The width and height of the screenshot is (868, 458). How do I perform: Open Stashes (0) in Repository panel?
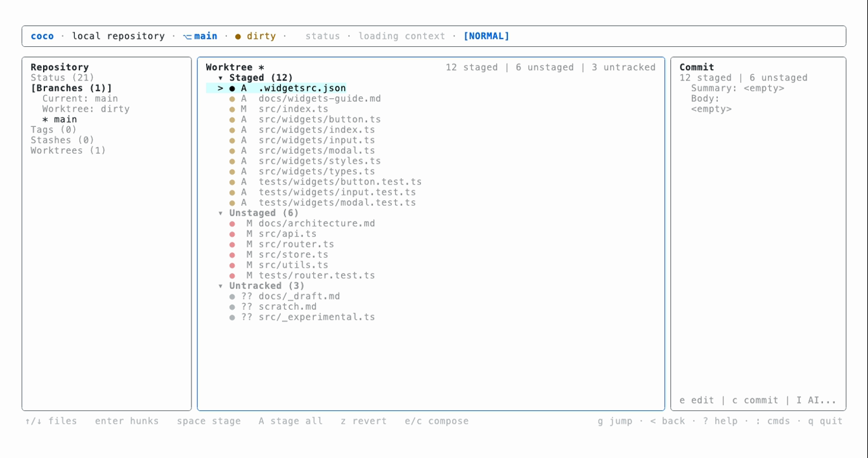click(62, 140)
